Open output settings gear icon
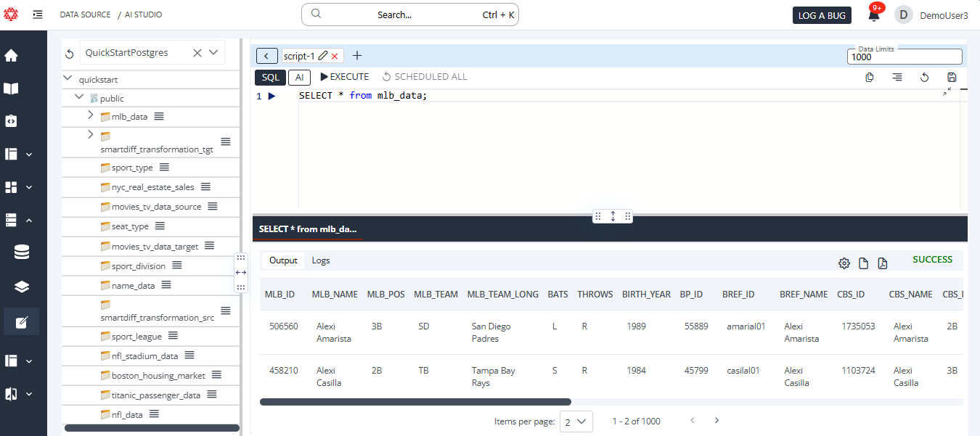Viewport: 980px width, 436px height. pyautogui.click(x=844, y=263)
